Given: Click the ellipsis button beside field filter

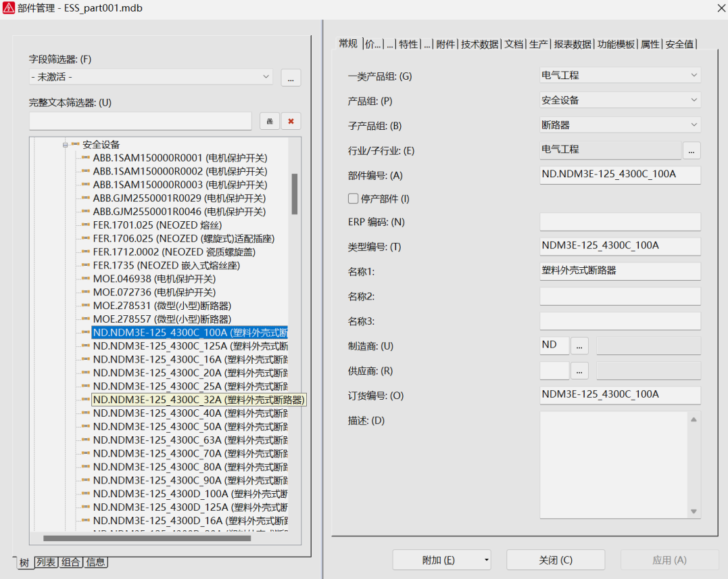Looking at the screenshot, I should click(291, 77).
